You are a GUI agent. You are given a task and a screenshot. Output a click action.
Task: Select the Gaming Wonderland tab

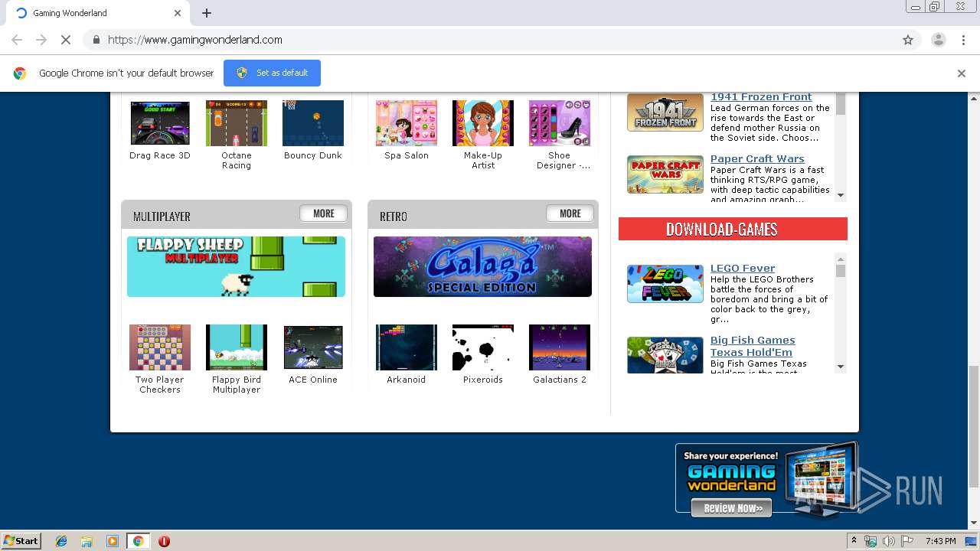pos(96,13)
